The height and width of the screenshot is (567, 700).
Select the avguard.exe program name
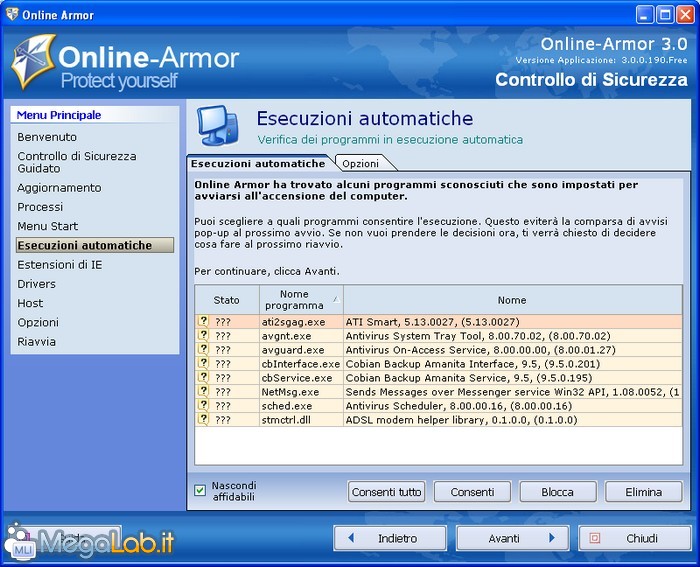293,350
